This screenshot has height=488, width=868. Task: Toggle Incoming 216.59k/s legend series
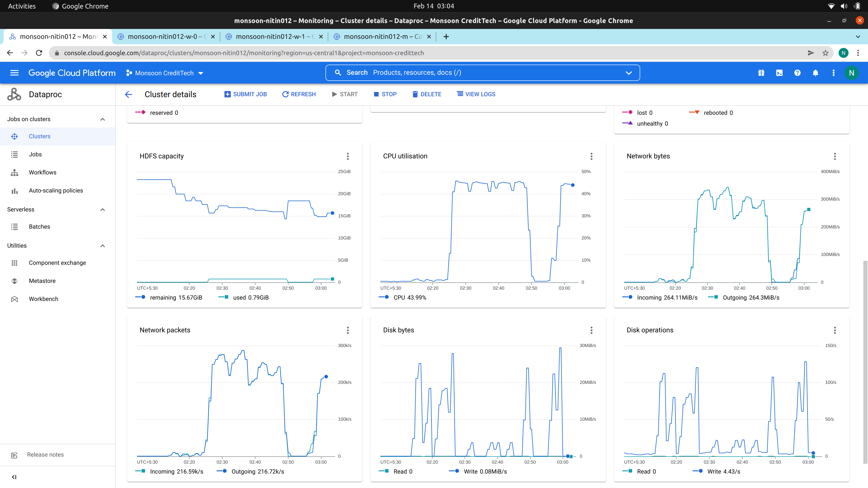[x=169, y=472]
